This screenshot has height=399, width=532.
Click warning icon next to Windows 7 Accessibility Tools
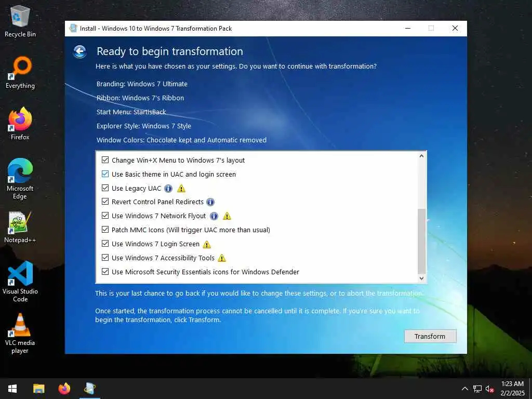(221, 258)
